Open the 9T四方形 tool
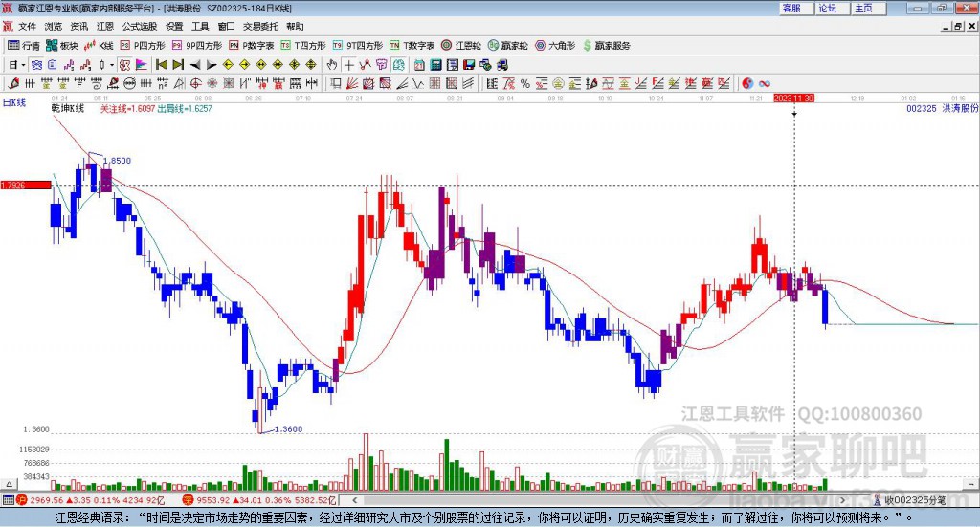 point(358,46)
